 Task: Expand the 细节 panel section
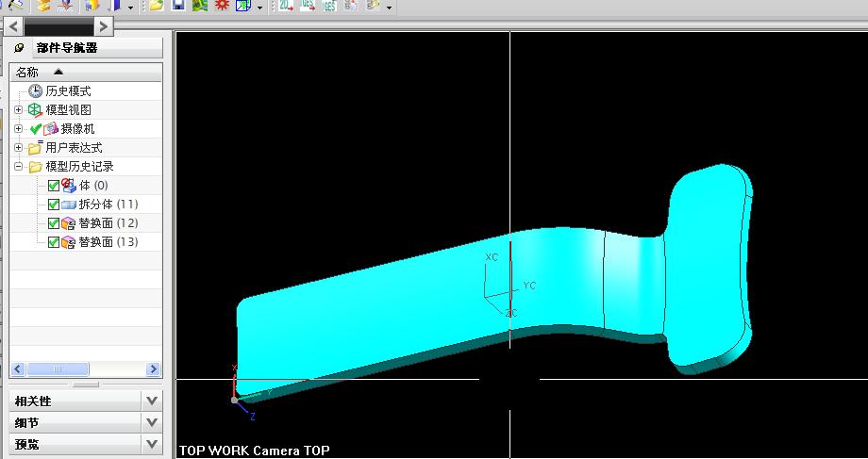[152, 423]
